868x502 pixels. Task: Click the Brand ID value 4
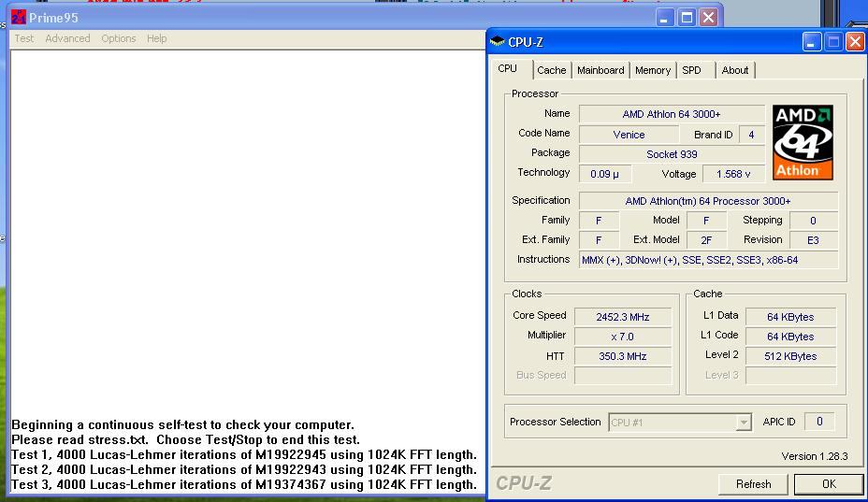pos(751,135)
